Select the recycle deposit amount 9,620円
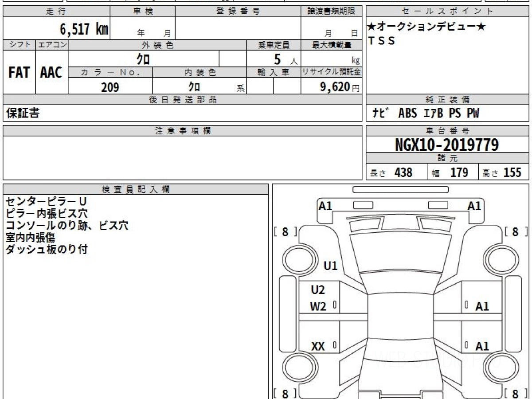This screenshot has width=532, height=399. pyautogui.click(x=340, y=87)
